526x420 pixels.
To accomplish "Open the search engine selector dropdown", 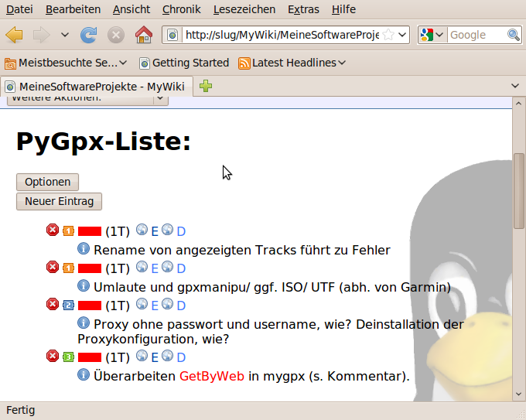I will (432, 35).
